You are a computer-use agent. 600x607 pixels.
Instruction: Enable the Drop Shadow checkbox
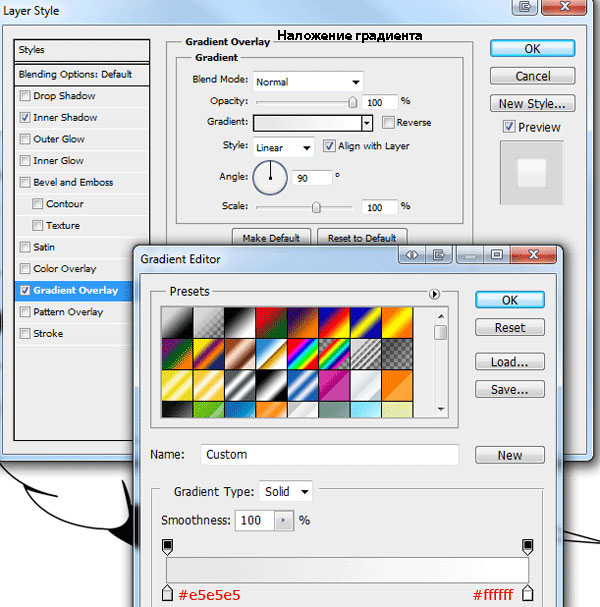click(x=25, y=96)
